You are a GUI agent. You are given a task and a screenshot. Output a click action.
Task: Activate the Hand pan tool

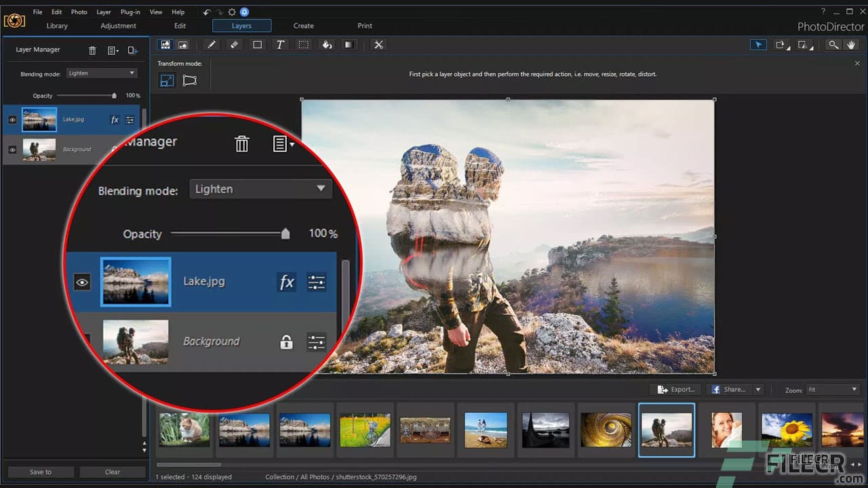[852, 45]
